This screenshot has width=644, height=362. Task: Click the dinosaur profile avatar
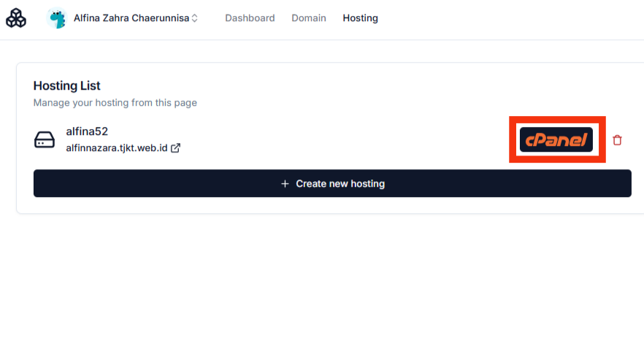(x=56, y=18)
